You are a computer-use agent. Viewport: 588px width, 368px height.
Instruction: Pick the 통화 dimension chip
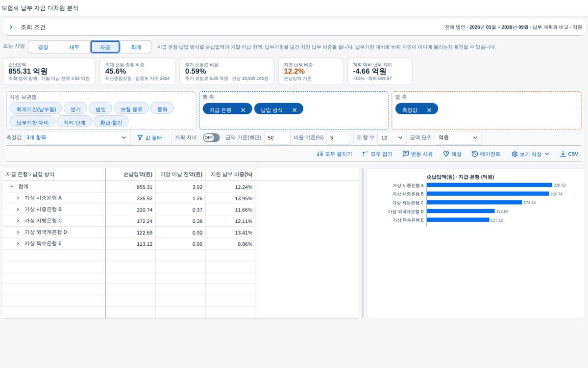[162, 109]
